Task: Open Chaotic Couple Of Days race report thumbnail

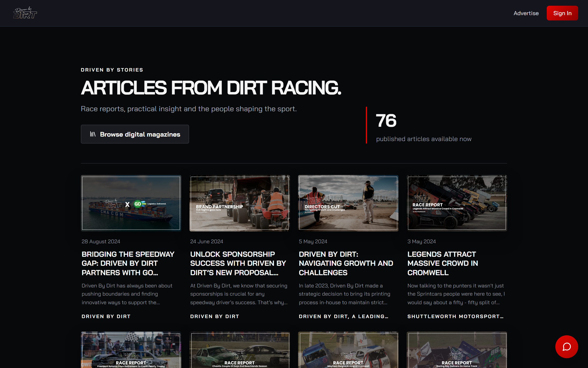Action: tap(239, 350)
